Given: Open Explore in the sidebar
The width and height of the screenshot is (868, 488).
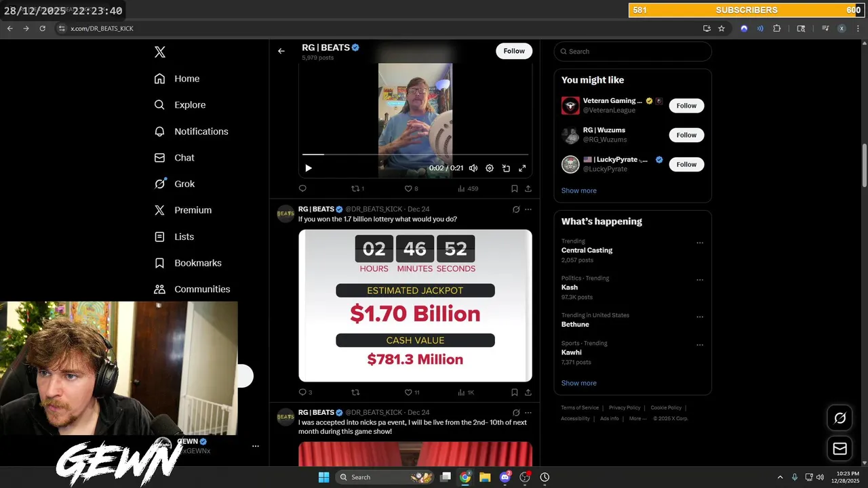Looking at the screenshot, I should click(180, 105).
